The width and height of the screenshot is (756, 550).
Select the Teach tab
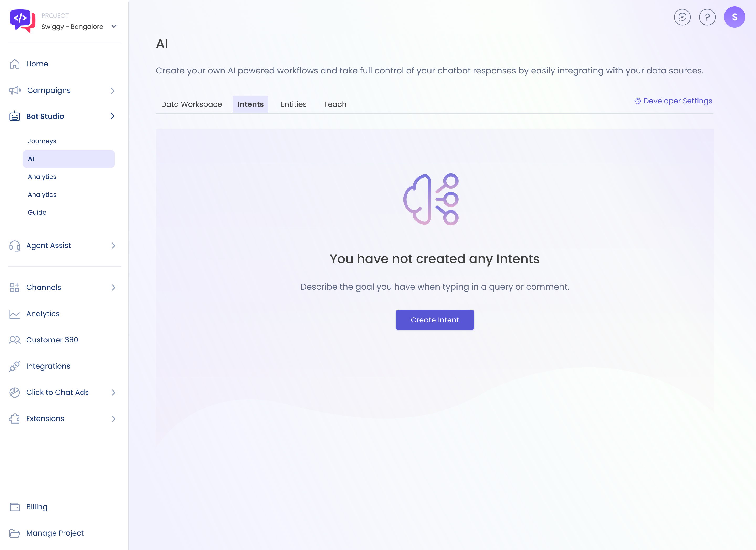point(335,104)
